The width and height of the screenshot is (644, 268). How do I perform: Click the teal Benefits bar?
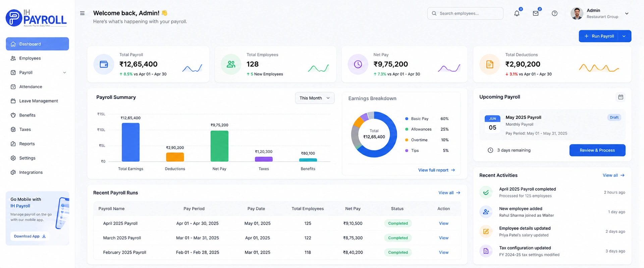[x=308, y=160]
